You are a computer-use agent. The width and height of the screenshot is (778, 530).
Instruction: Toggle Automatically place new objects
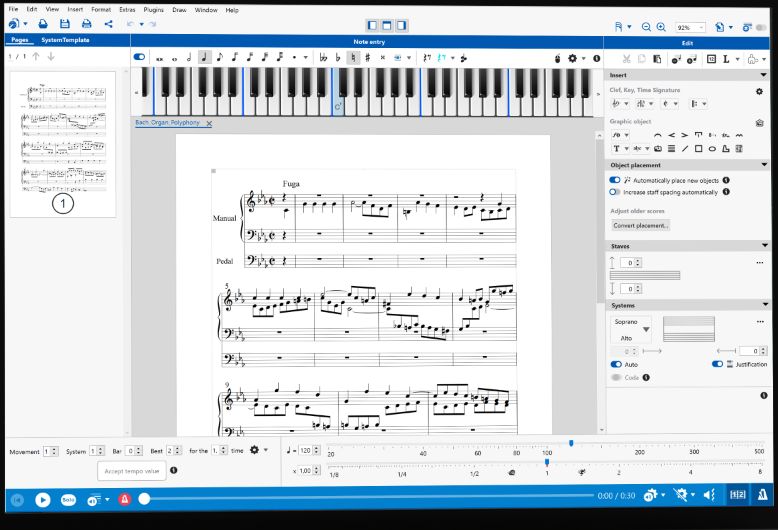pos(615,180)
